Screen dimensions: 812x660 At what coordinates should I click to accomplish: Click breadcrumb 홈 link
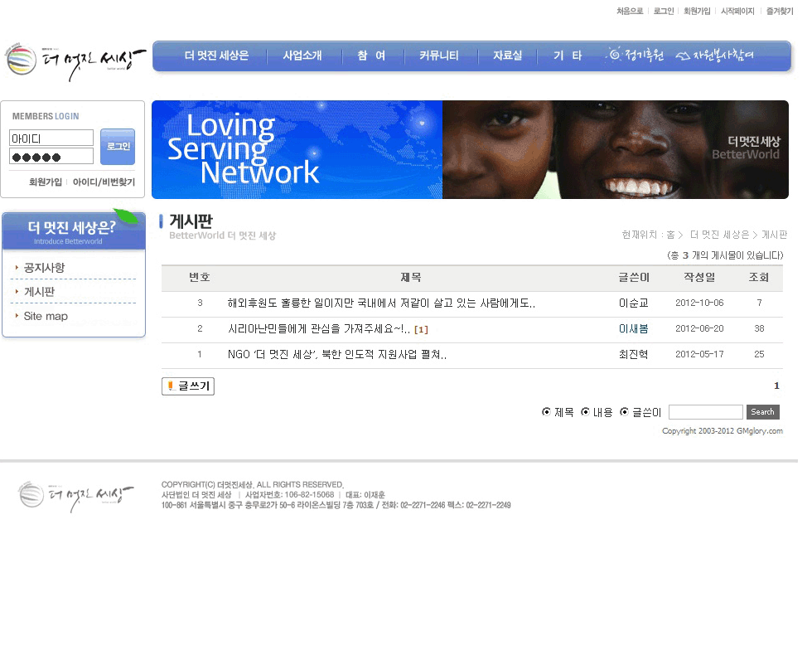click(670, 235)
